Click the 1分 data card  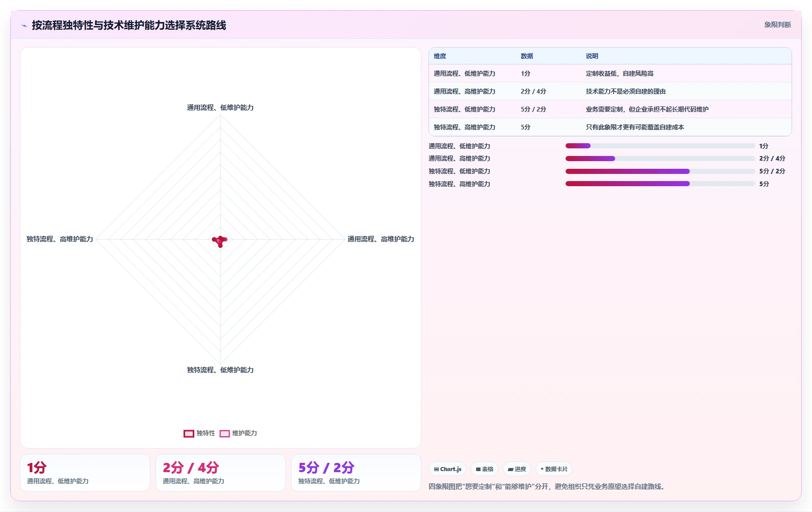coord(85,473)
